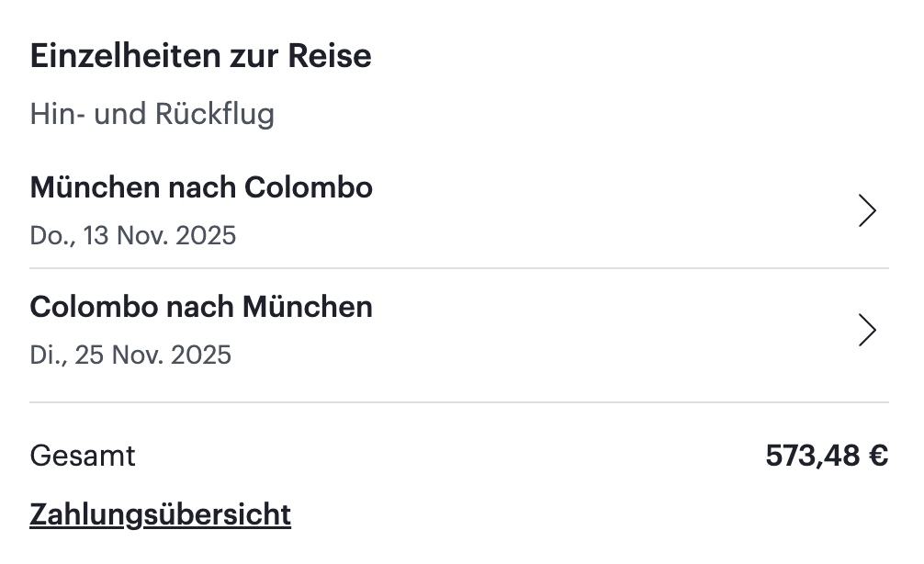
Task: Click the year in the outbound date
Action: 205,236
